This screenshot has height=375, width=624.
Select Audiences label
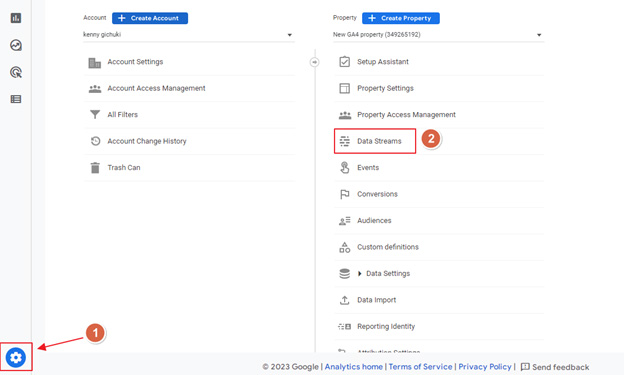click(374, 221)
